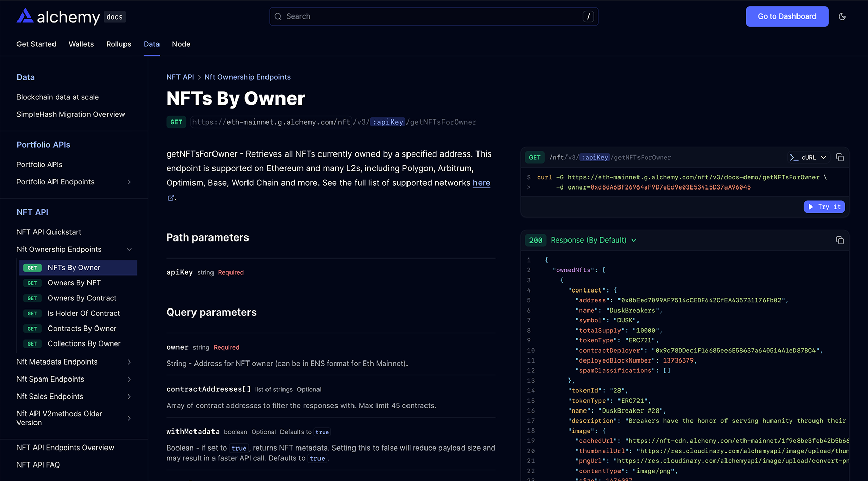Open the external link icon after 'here'
The height and width of the screenshot is (481, 868).
pyautogui.click(x=170, y=197)
